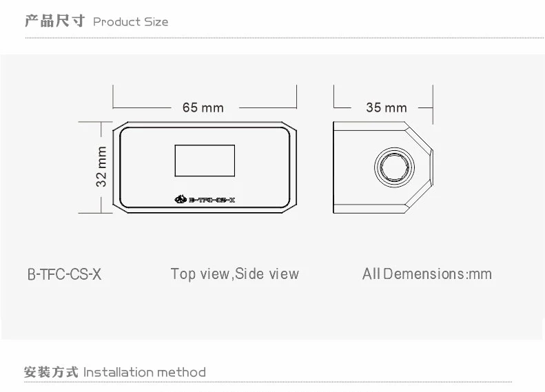Viewport: 545px width, 392px height.
Task: Click the B-TFC-CS-X model caption
Action: [65, 274]
